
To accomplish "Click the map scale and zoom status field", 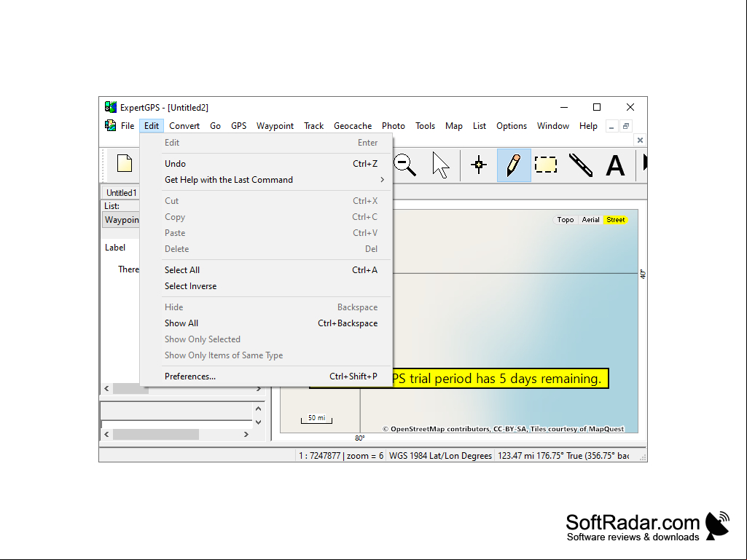I will [340, 456].
